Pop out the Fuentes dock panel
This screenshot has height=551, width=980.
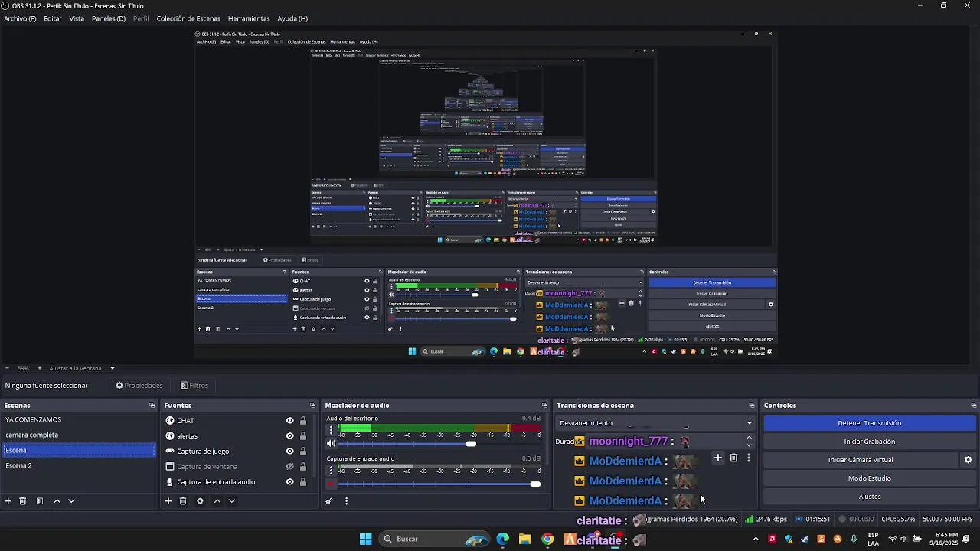pos(312,406)
